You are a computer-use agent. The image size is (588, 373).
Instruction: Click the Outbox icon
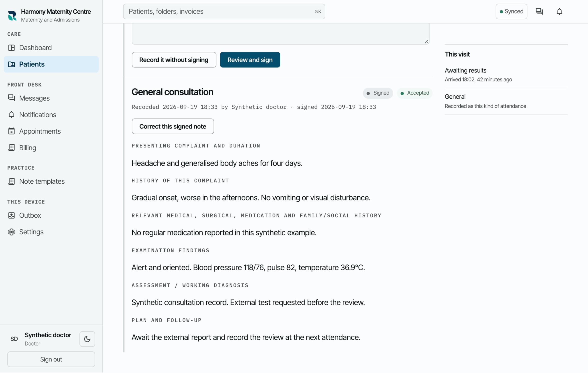tap(11, 215)
